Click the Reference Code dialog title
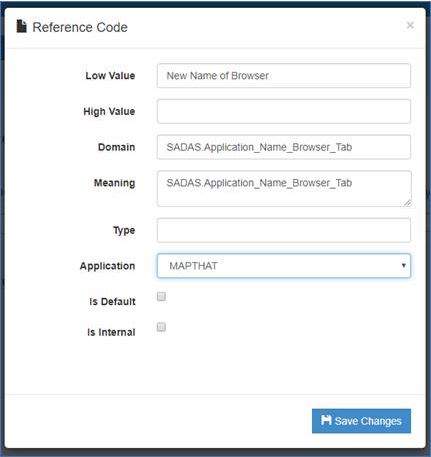 (80, 27)
